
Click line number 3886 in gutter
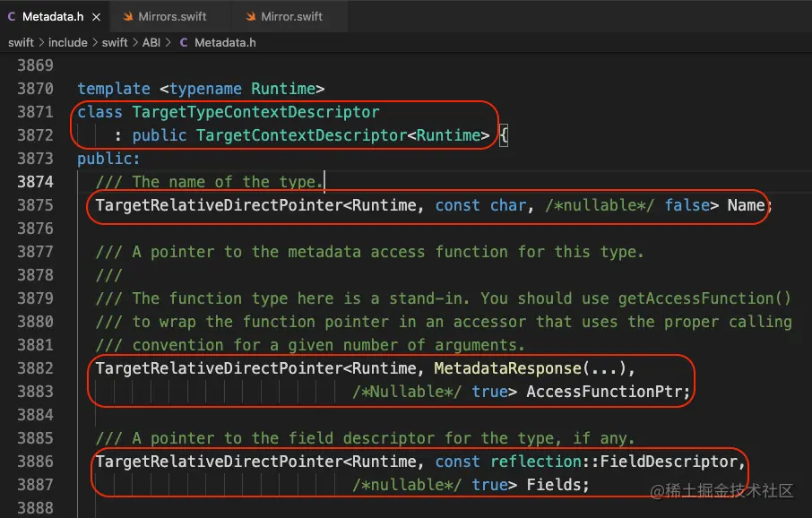pos(35,462)
